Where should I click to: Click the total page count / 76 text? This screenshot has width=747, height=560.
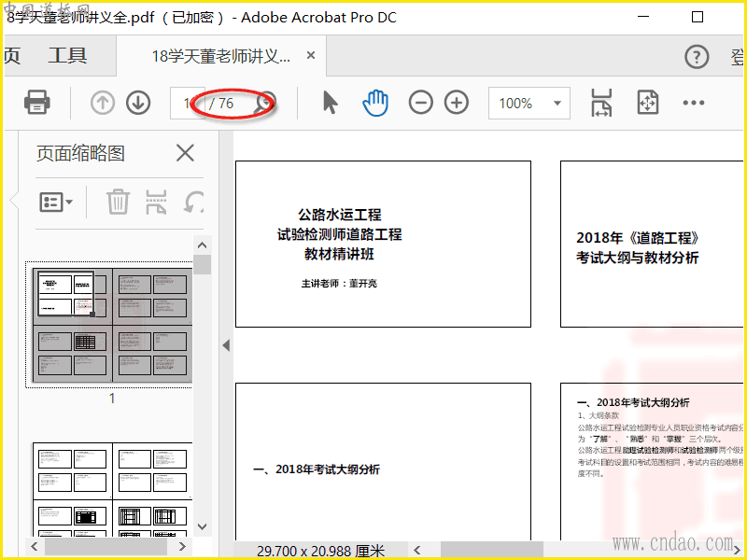coord(221,104)
